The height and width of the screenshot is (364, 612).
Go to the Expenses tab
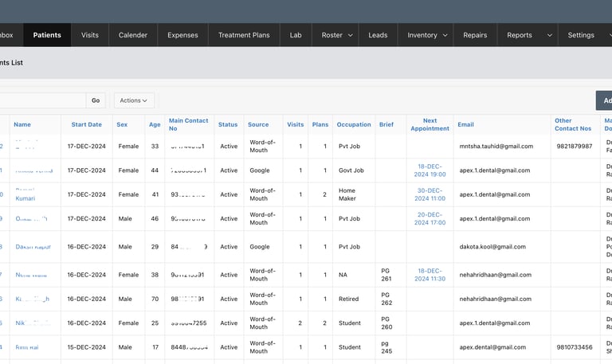pos(182,35)
